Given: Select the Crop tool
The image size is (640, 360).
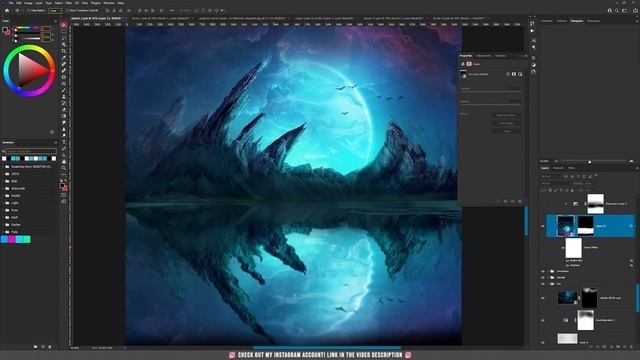Looking at the screenshot, I should click(x=64, y=51).
